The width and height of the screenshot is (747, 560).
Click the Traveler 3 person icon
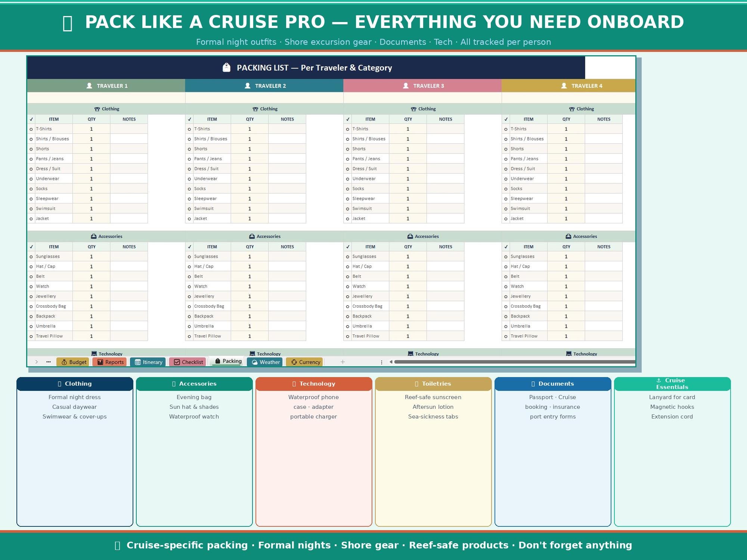406,85
